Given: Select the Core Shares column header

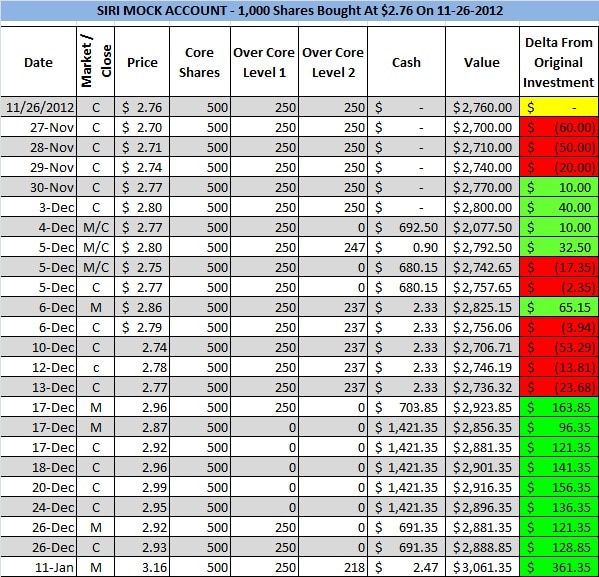Looking at the screenshot, I should 200,62.
